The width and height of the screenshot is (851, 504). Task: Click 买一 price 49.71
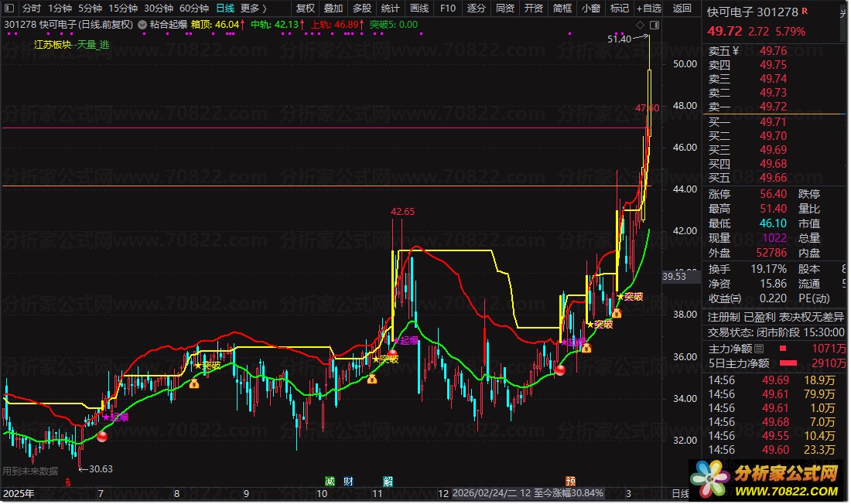point(773,121)
